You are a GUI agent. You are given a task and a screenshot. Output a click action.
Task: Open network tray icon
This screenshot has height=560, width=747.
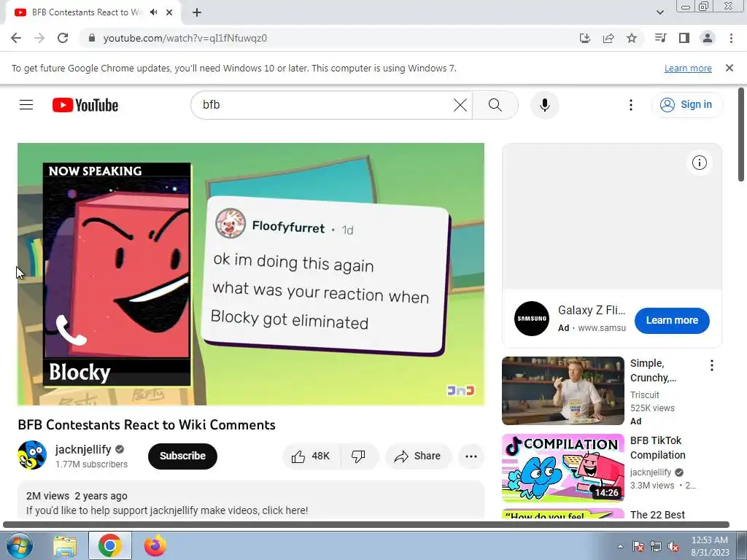pos(656,546)
